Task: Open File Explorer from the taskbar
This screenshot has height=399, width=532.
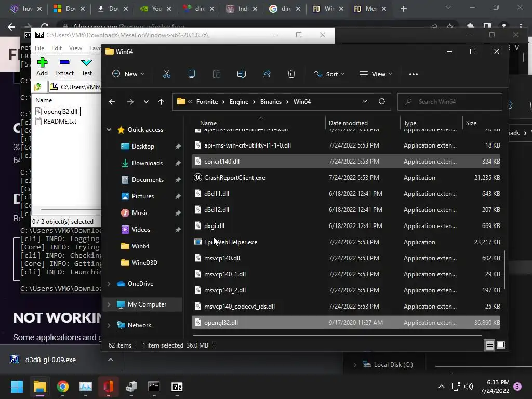Action: point(39,387)
